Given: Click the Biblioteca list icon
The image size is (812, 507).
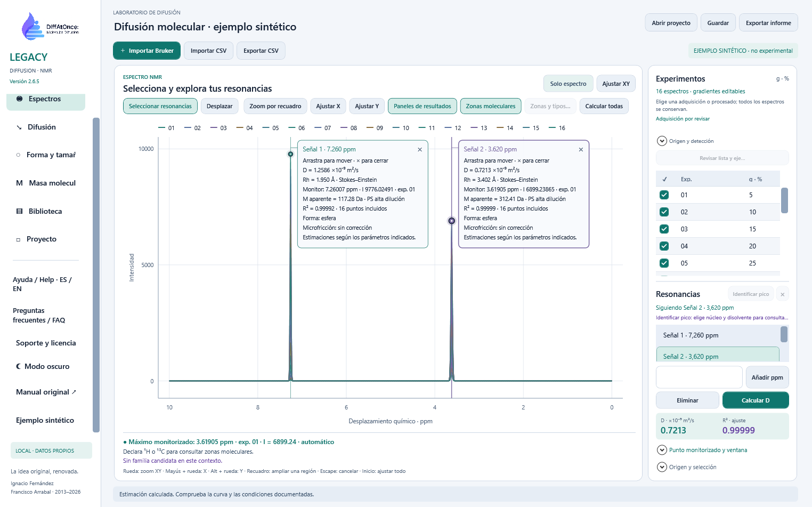Looking at the screenshot, I should pyautogui.click(x=19, y=211).
